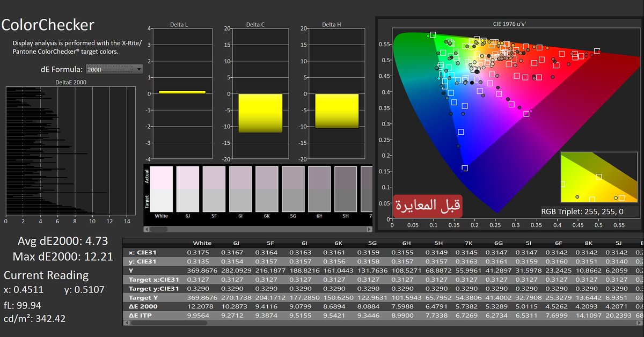Select the 5H gray swatch
644x337 pixels.
(x=346, y=188)
